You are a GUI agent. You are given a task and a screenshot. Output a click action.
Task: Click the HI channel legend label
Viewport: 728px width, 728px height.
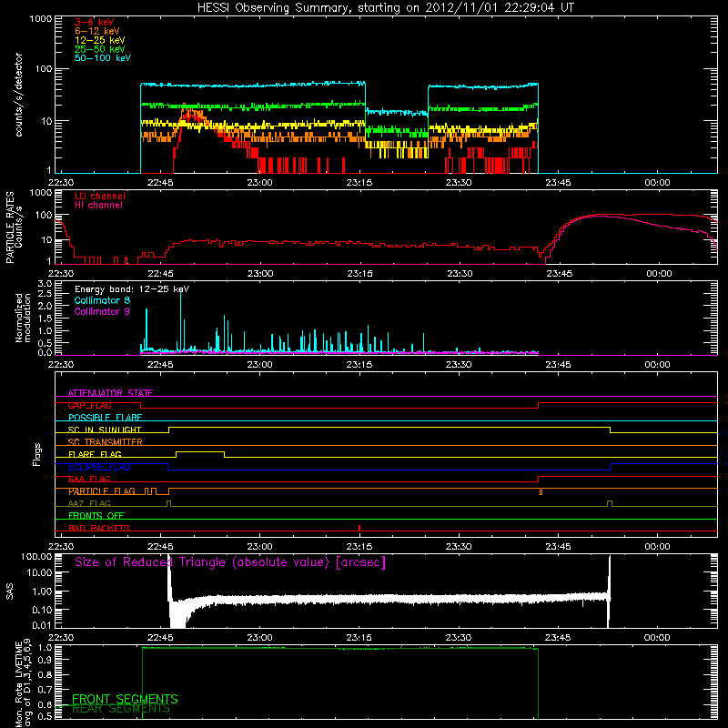pyautogui.click(x=98, y=206)
